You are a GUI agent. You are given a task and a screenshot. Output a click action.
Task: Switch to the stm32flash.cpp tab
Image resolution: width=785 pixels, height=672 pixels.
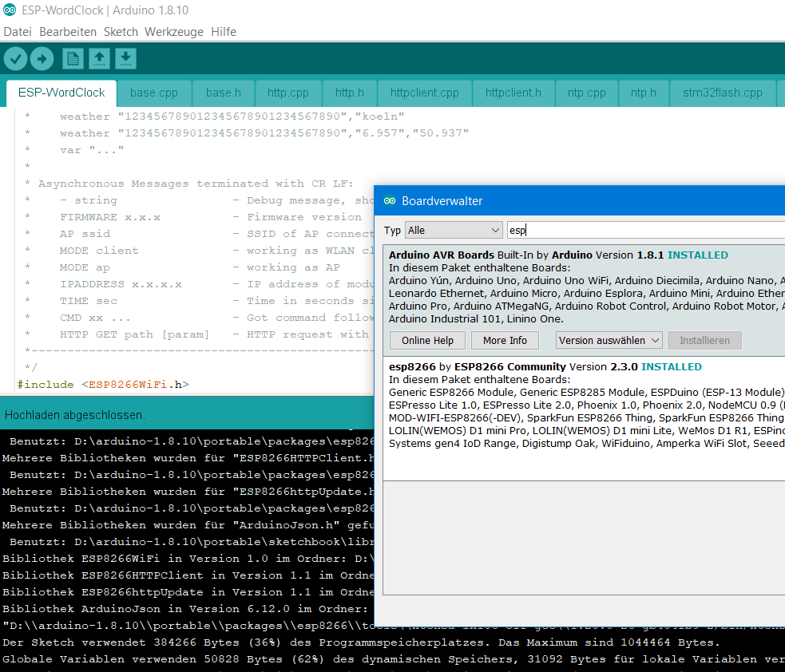(723, 93)
